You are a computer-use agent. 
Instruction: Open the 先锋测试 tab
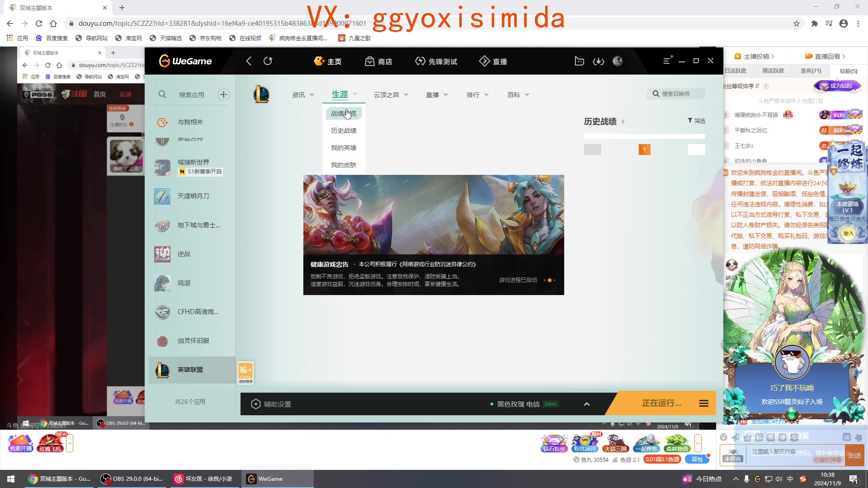pos(436,61)
